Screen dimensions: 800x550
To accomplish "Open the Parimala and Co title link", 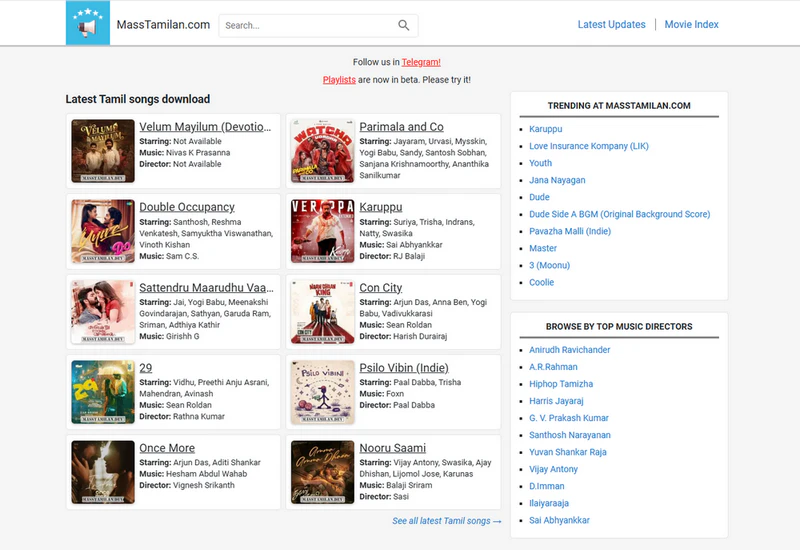I will pyautogui.click(x=402, y=127).
